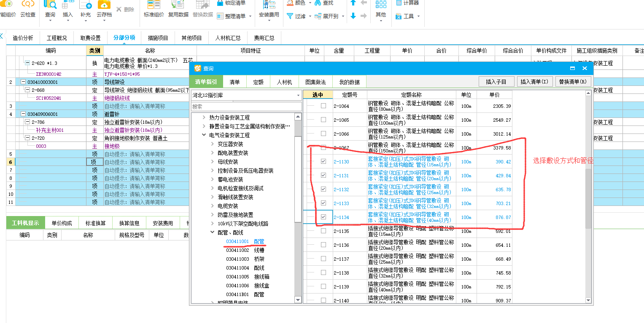Expand the 变压器安装 tree node
Screen dimensions: 644x323
tap(213, 144)
